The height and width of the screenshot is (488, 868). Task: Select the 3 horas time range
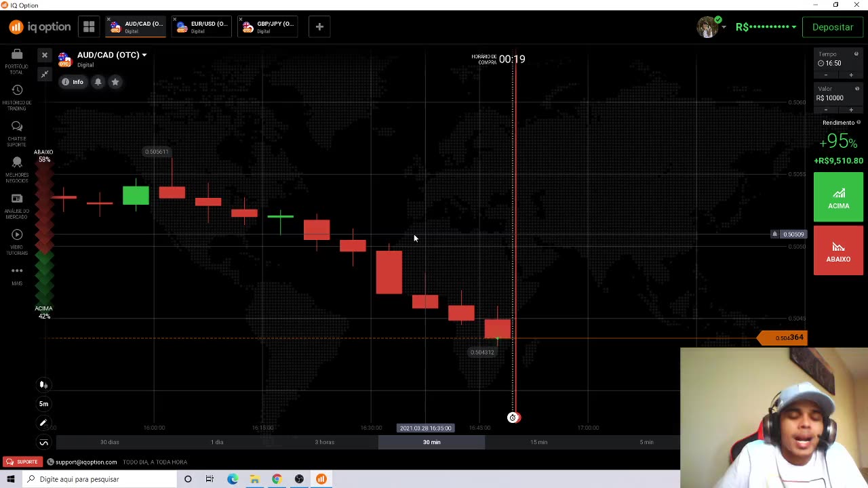click(324, 443)
